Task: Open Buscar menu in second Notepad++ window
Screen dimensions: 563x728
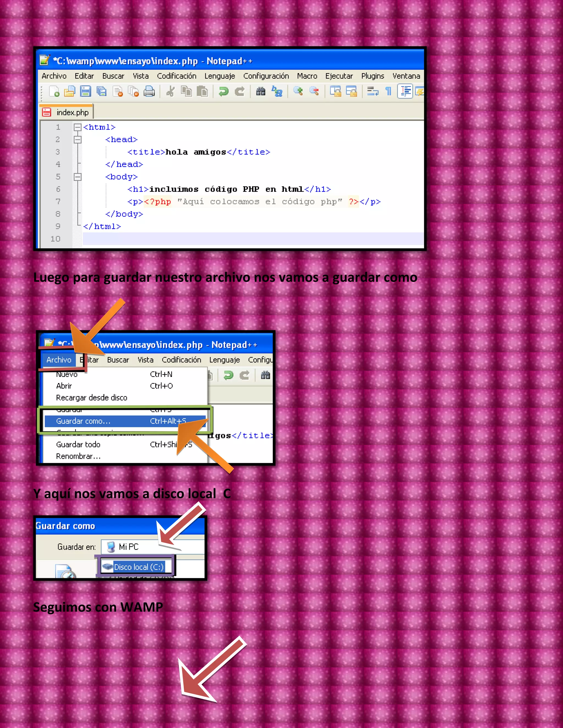Action: point(118,360)
